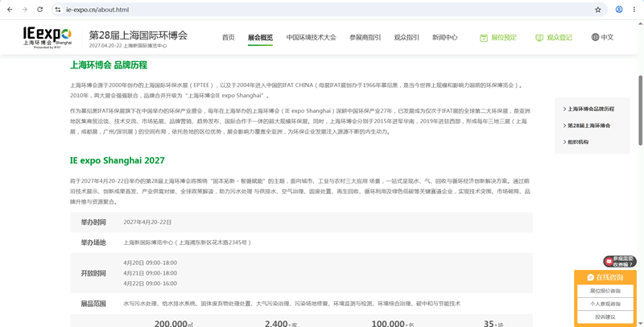
Task: Click the 上海环博会 品牌历程 heading
Action: pos(109,65)
